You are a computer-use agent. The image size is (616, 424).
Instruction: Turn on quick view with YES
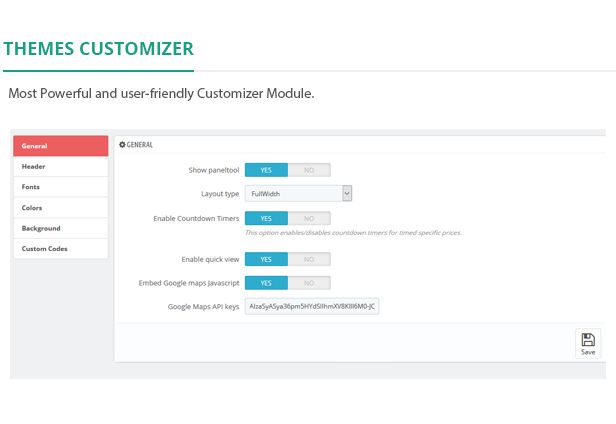pyautogui.click(x=266, y=259)
